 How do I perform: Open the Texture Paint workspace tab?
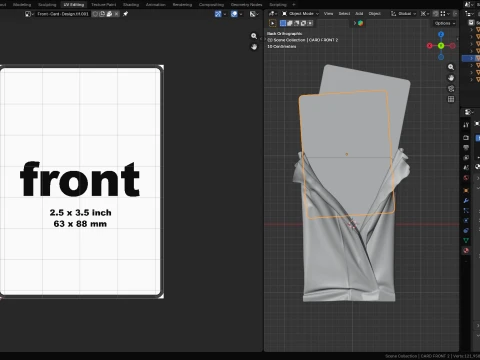click(x=104, y=5)
